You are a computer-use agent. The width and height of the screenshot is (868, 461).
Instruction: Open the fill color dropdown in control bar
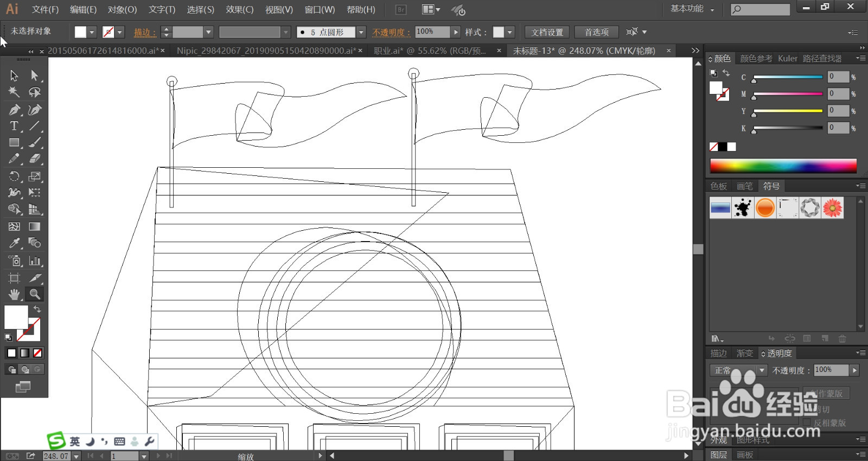(x=92, y=32)
